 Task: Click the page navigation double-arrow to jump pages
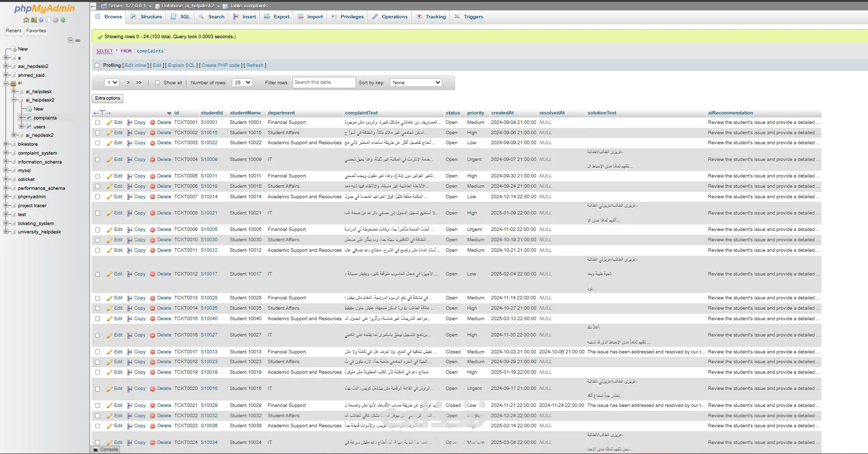point(138,82)
